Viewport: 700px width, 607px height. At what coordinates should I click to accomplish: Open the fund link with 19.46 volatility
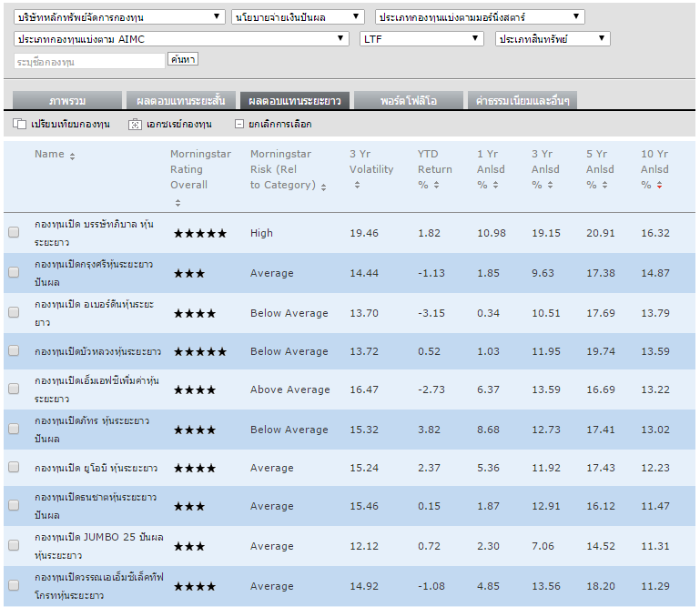94,233
